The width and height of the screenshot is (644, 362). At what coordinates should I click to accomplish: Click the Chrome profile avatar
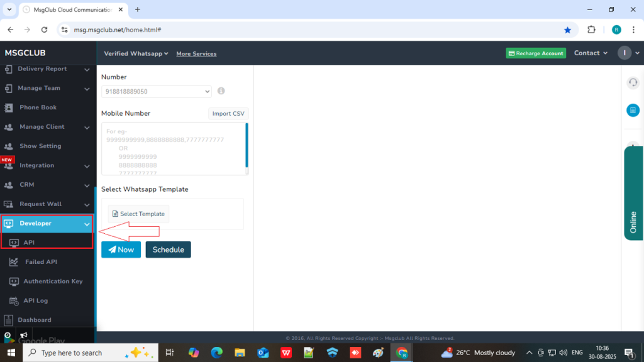tap(616, 30)
